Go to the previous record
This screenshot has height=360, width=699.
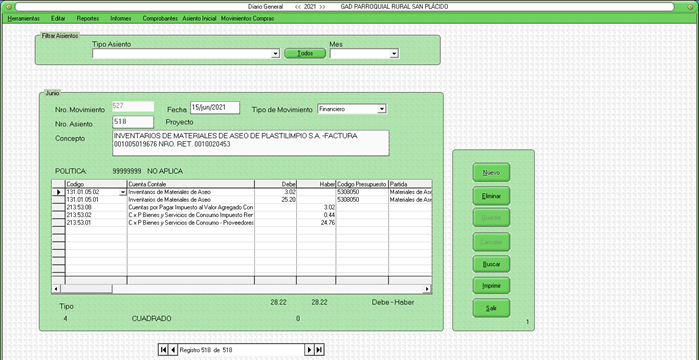[173, 350]
